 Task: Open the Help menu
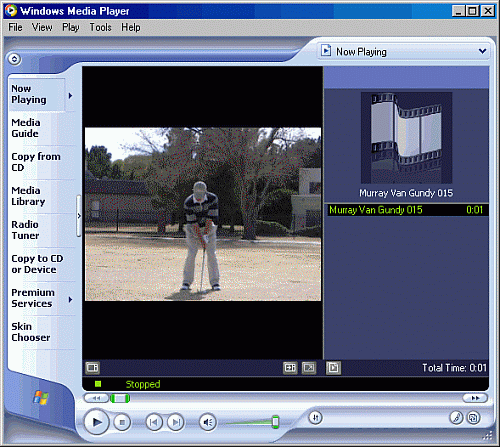pyautogui.click(x=131, y=27)
